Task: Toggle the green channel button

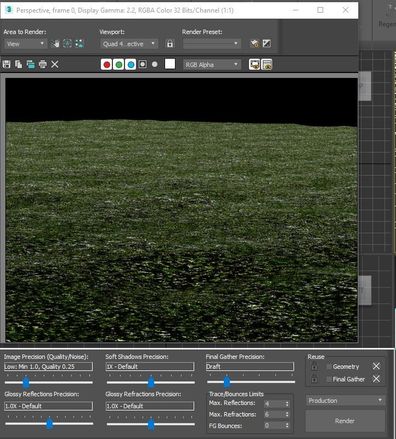Action: 119,64
